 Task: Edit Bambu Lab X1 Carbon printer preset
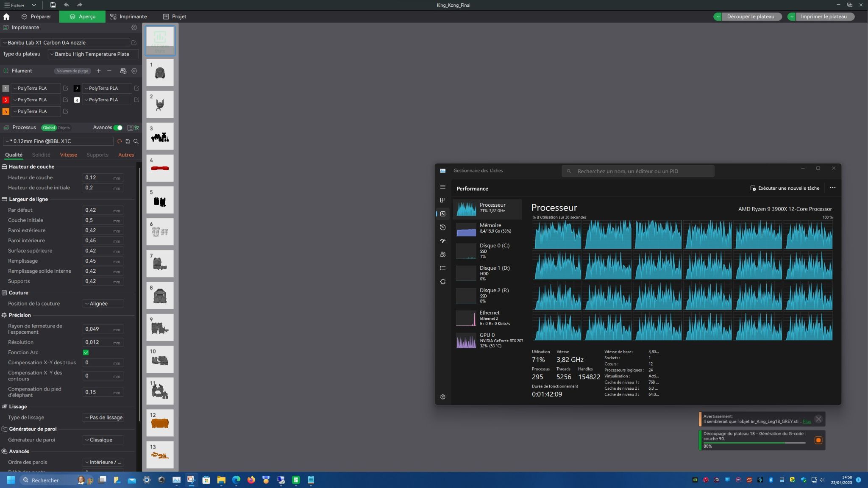coord(134,43)
